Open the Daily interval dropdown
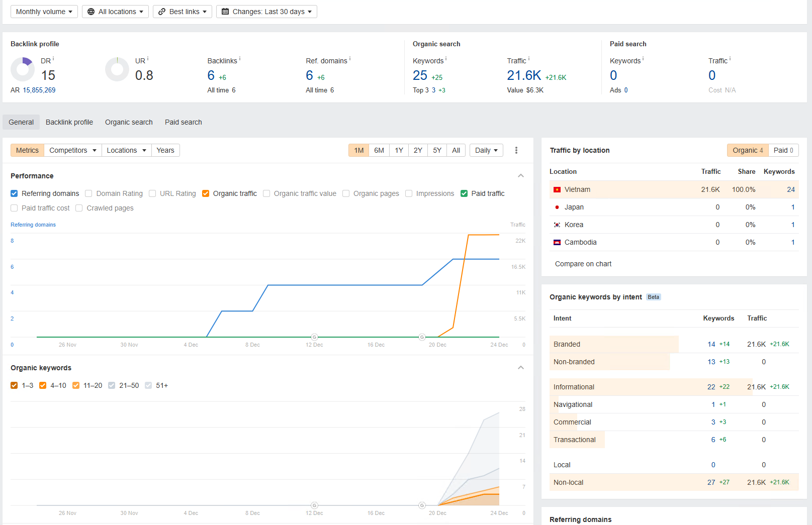The width and height of the screenshot is (812, 525). tap(486, 150)
